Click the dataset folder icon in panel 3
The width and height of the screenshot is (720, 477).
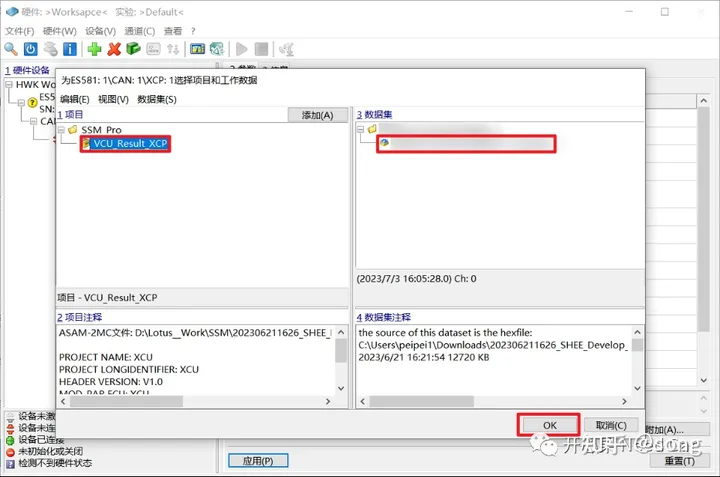[x=372, y=129]
